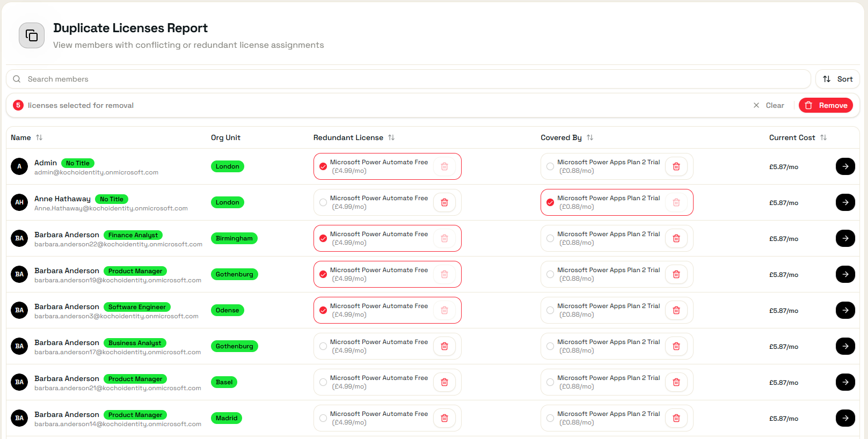Viewport: 868px width, 439px height.
Task: Trash Power Apps Trial for barbara.anderson14
Action: click(x=676, y=418)
